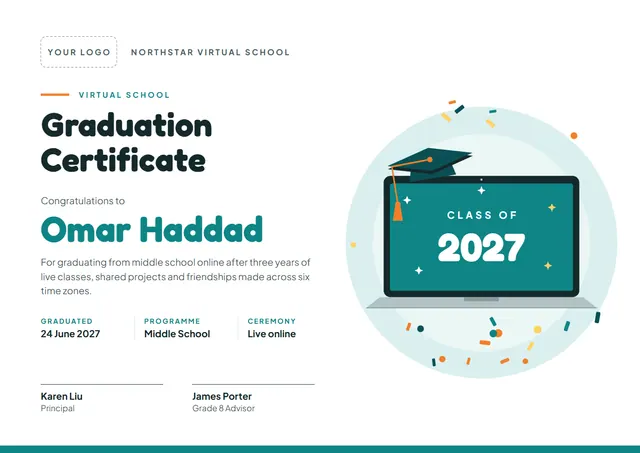Click the signer name James Porter
This screenshot has height=453, width=640.
(222, 396)
